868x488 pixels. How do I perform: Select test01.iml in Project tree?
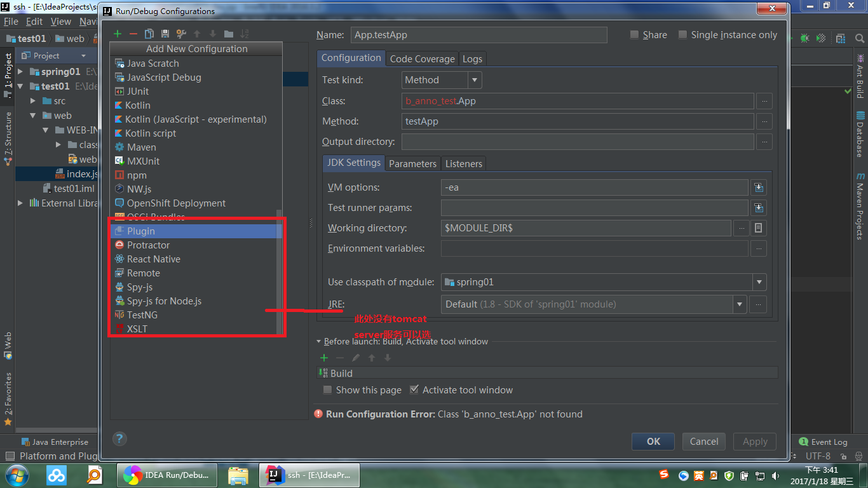68,189
